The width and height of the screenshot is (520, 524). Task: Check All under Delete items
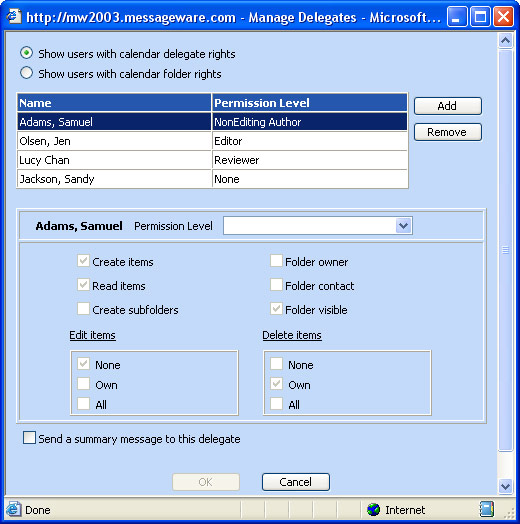tap(276, 403)
